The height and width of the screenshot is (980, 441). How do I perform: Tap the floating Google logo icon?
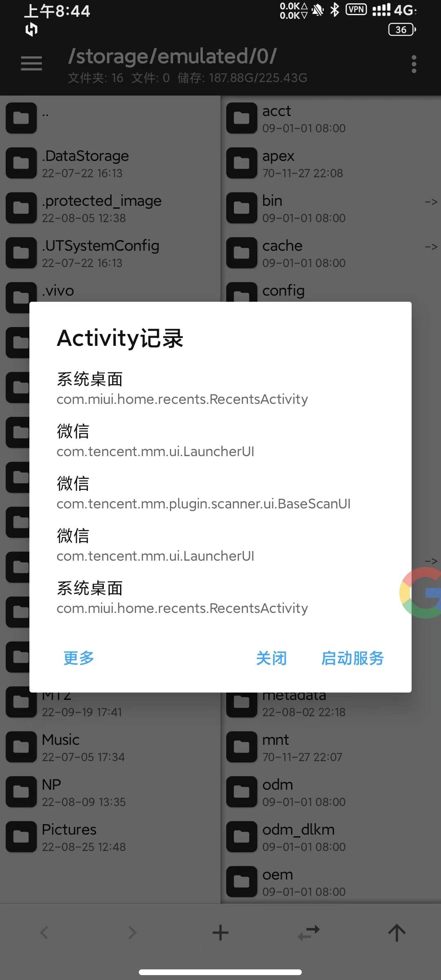421,592
